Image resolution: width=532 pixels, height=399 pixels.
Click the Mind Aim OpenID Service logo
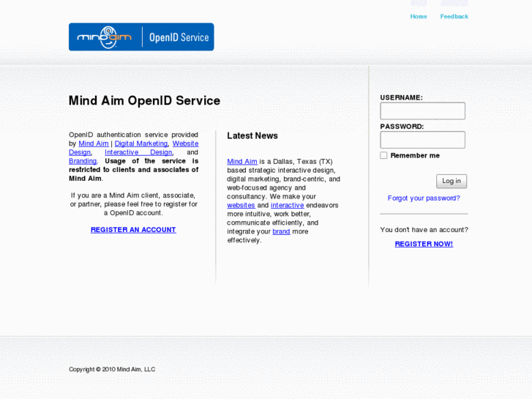(x=141, y=37)
